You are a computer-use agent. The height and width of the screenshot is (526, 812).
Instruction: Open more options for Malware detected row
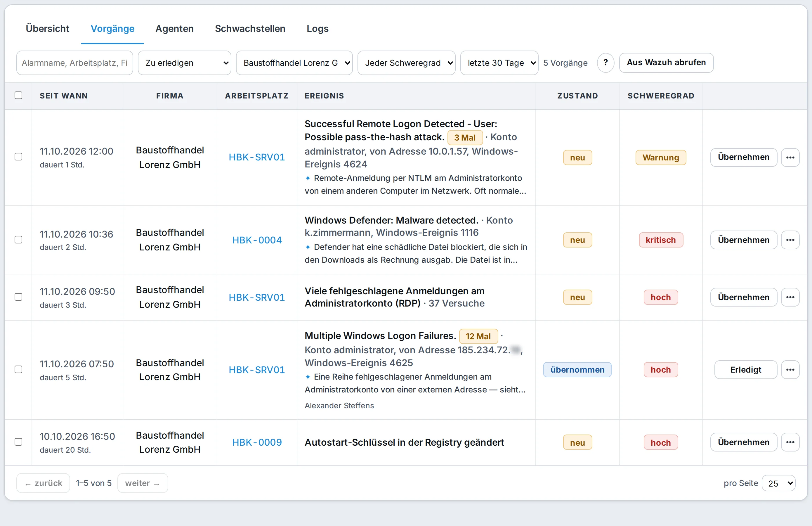click(x=790, y=240)
